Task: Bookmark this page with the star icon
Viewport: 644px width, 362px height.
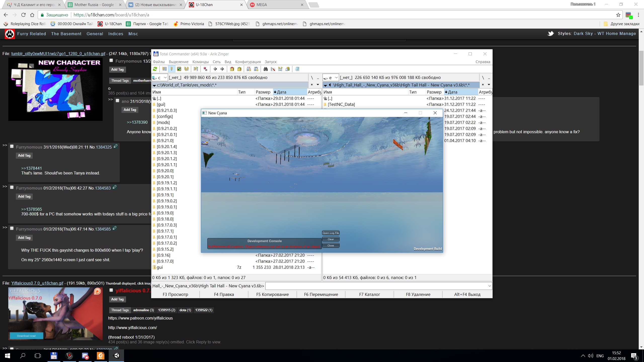Action: point(618,15)
